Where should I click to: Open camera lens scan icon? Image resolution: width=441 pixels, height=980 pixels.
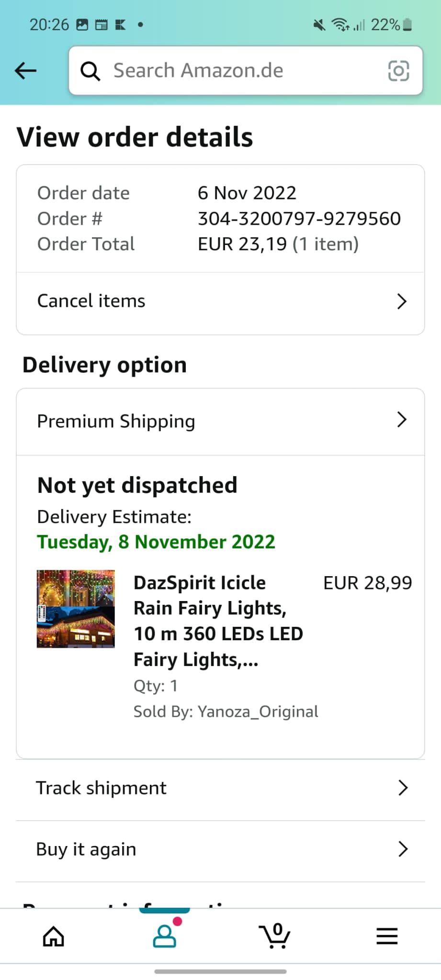click(398, 71)
